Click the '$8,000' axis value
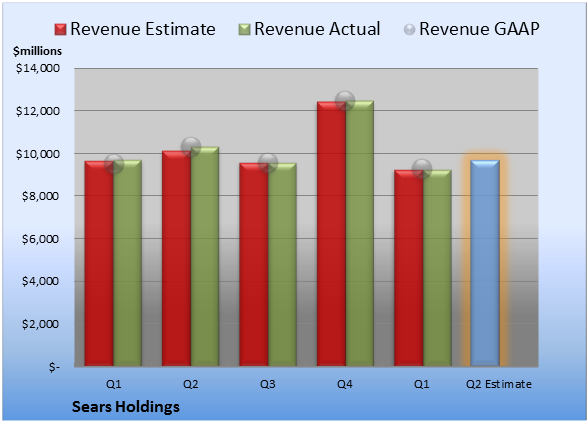 coord(41,196)
